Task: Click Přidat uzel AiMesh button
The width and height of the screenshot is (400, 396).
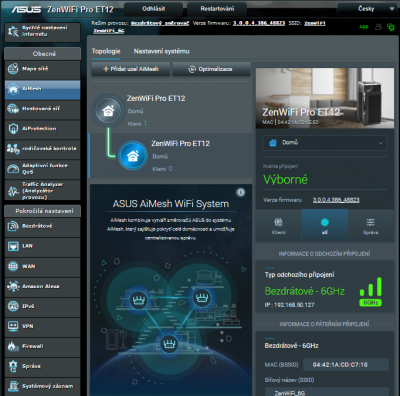Action: point(131,69)
